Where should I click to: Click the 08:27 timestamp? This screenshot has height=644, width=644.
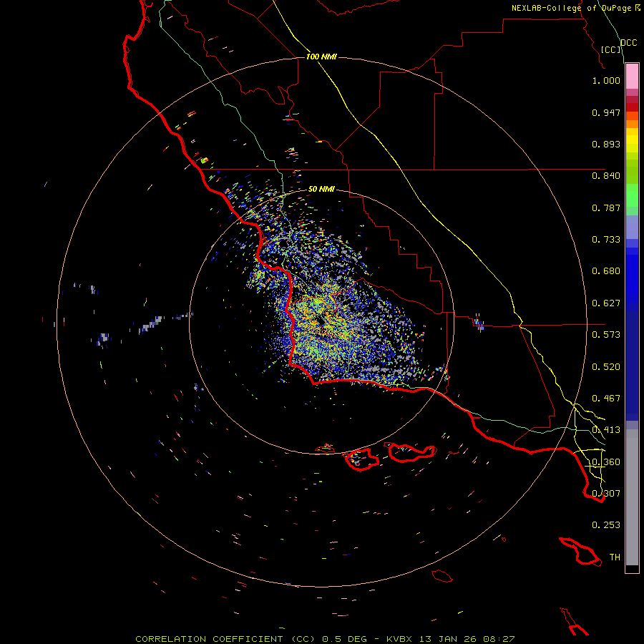coord(498,639)
